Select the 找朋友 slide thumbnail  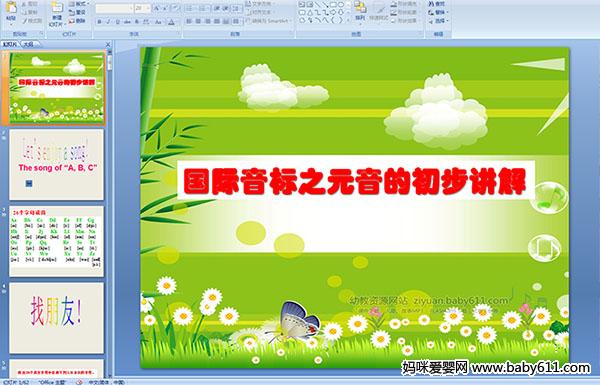point(57,318)
